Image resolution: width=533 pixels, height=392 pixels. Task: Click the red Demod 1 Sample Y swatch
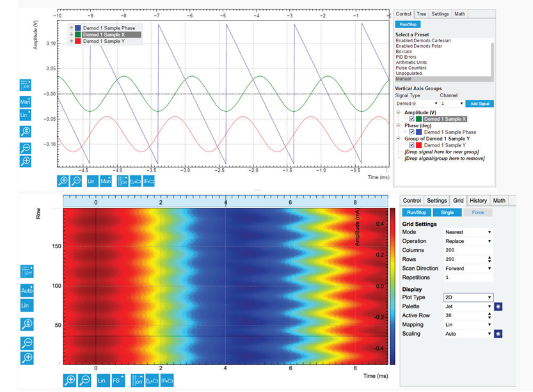(x=420, y=145)
